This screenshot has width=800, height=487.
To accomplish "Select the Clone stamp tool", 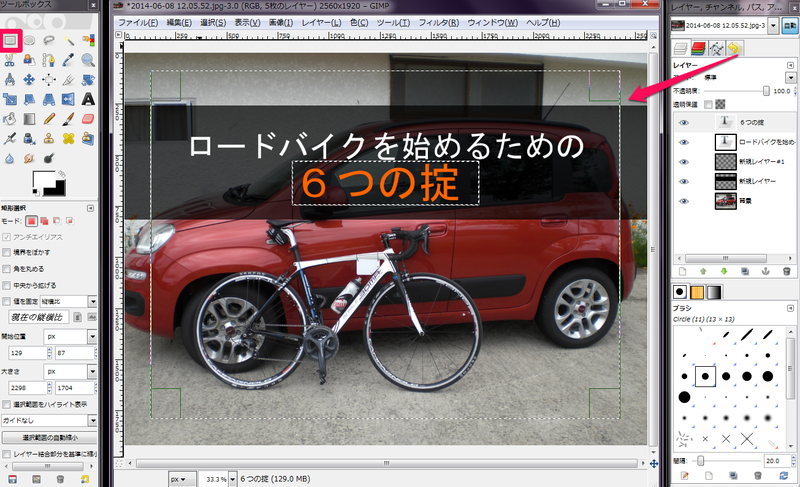I will [x=49, y=138].
